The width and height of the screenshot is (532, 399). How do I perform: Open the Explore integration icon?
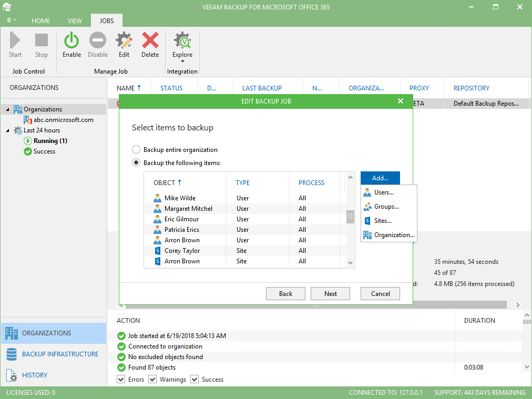pos(182,40)
